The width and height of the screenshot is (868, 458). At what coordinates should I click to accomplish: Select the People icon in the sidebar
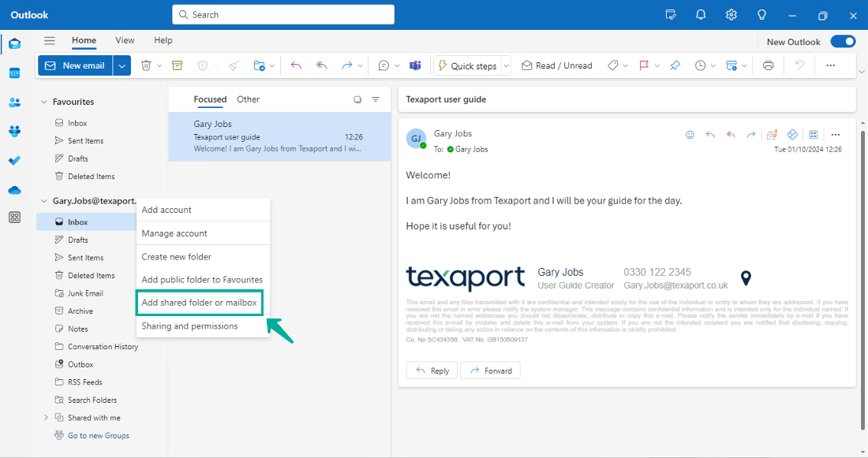14,102
